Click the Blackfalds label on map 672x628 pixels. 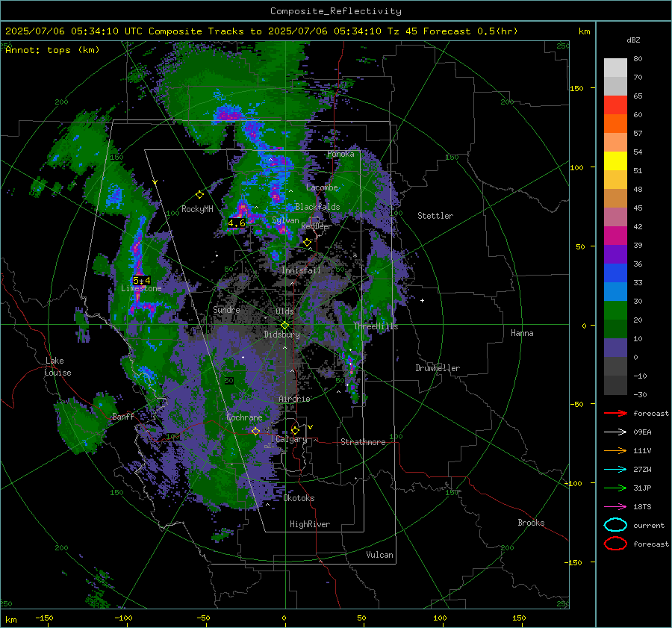point(317,207)
